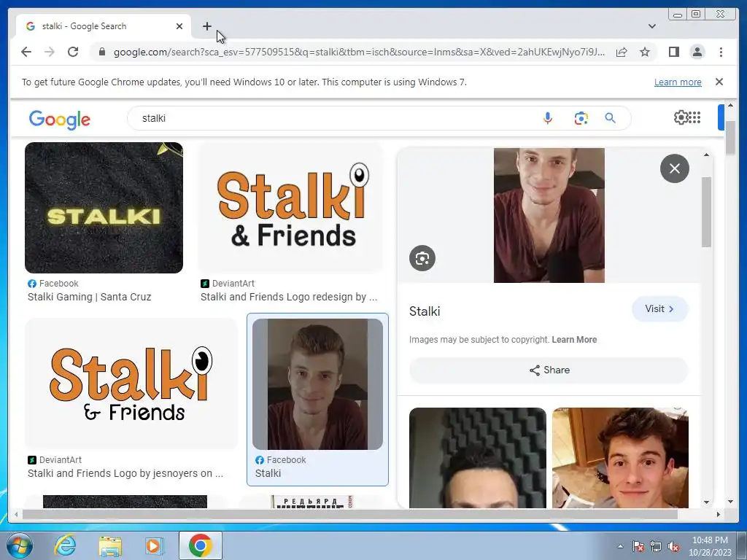Click horizontal scrollbar right arrow
The width and height of the screenshot is (747, 560).
(719, 514)
